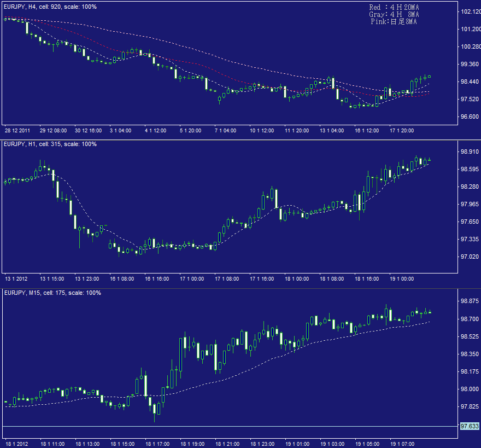This screenshot has width=481, height=448.
Task: Click the 99.360 price label
Action: pyautogui.click(x=470, y=64)
